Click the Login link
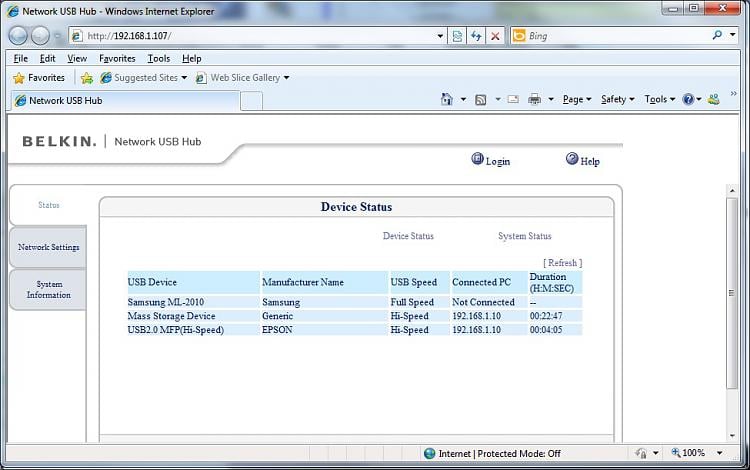Screen dimensions: 750x470 coord(491,160)
